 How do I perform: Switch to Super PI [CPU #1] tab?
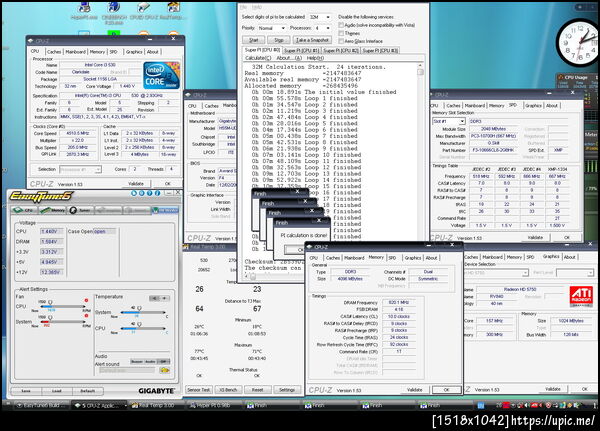(x=301, y=51)
